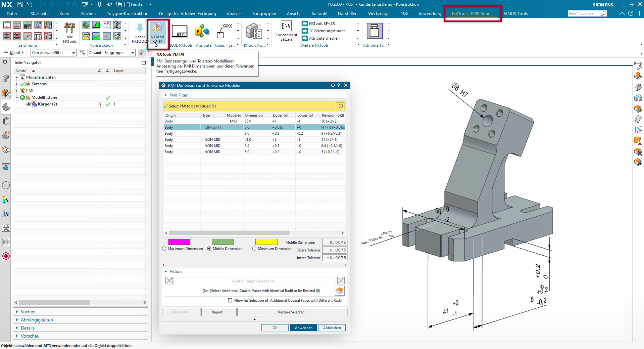Switch to JANUS Tools tab

pos(515,13)
